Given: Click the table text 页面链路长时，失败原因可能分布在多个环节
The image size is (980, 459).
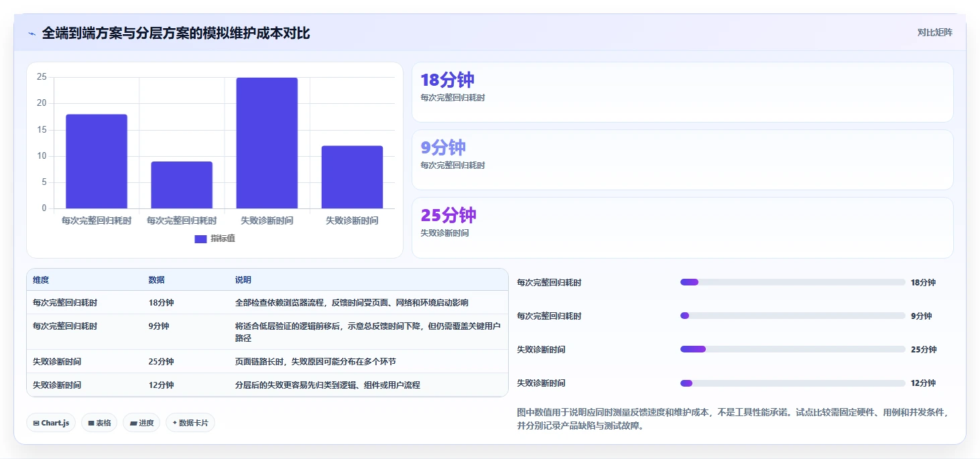Looking at the screenshot, I should click(x=315, y=362).
